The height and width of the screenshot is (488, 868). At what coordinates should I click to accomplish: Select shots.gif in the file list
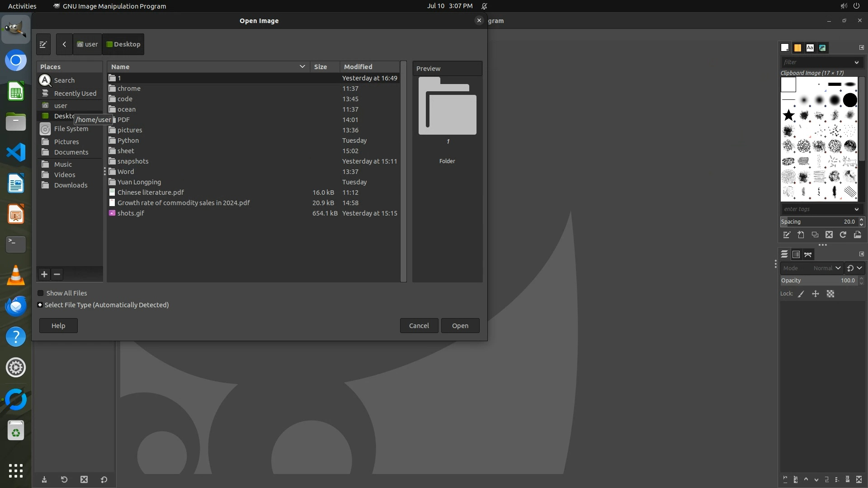coord(131,213)
